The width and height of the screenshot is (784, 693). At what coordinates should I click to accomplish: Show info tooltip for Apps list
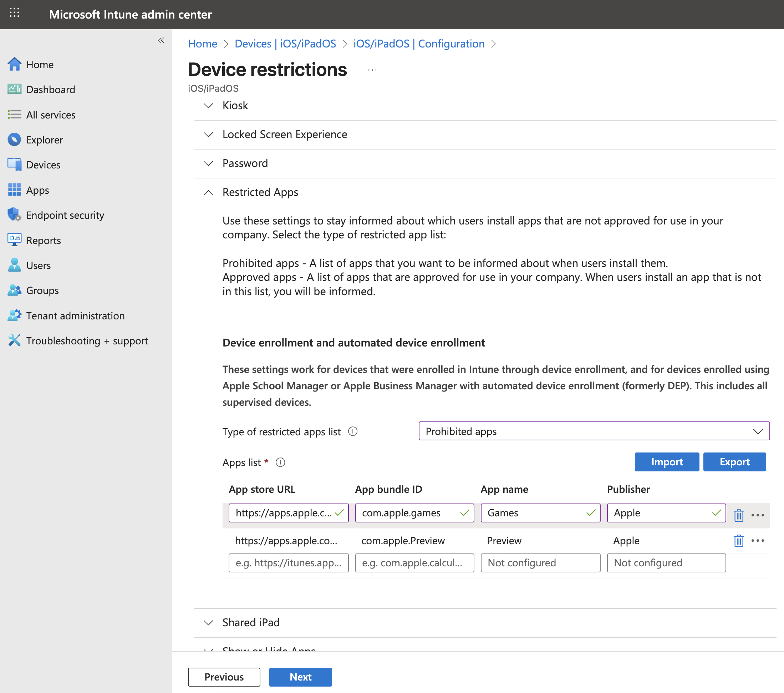coord(280,462)
